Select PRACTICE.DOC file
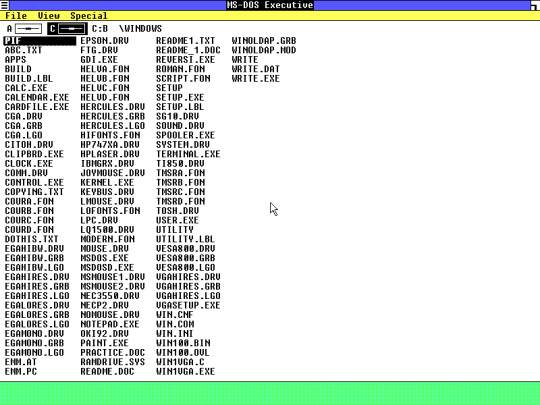 (x=113, y=353)
